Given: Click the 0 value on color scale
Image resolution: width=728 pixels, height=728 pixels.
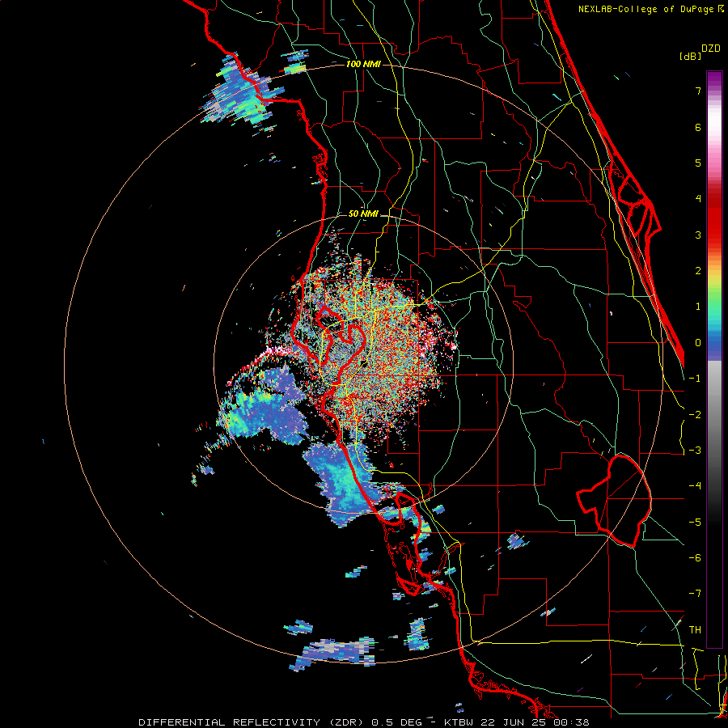Looking at the screenshot, I should (698, 343).
